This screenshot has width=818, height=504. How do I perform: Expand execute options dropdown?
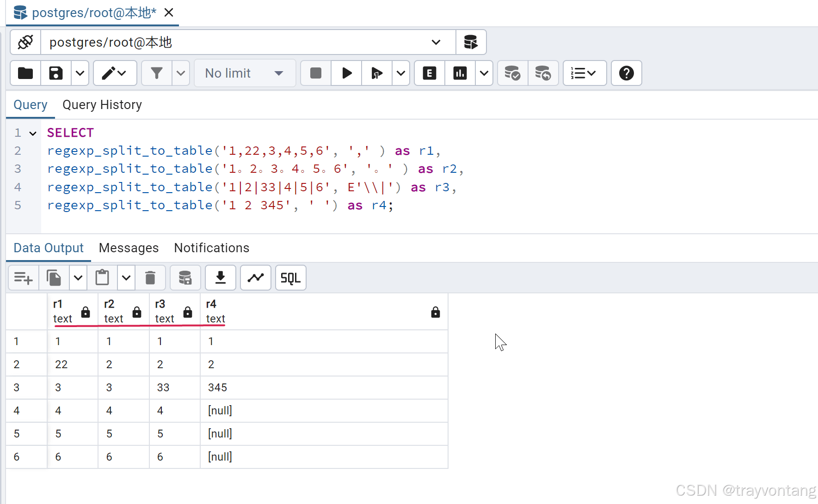click(401, 73)
